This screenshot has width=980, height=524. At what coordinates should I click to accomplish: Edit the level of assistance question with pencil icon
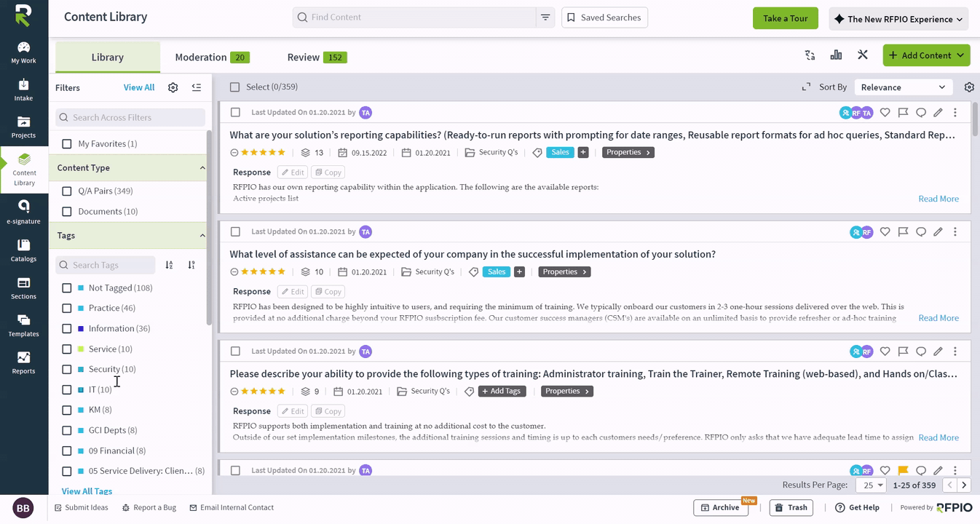coord(938,232)
